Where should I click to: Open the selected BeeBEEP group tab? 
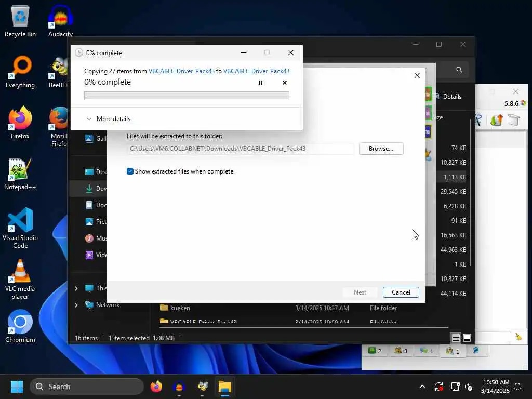[453, 351]
